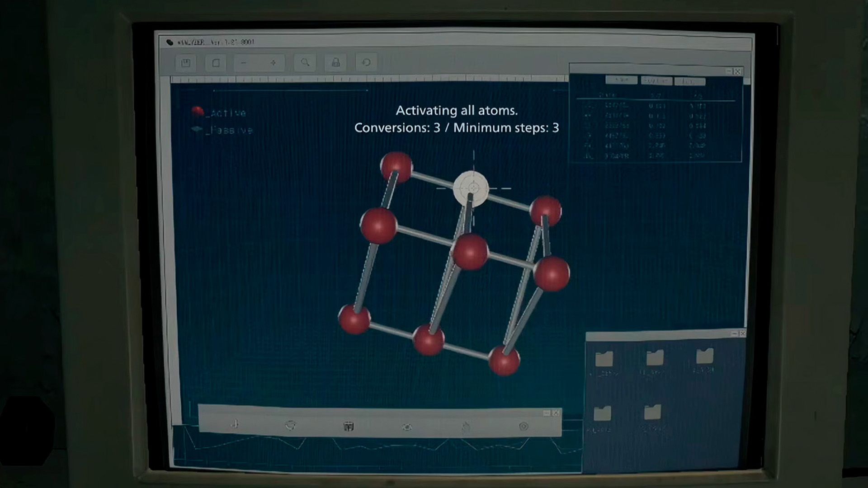Select the hand tool in bottom toolbar
The image size is (868, 488).
(466, 427)
